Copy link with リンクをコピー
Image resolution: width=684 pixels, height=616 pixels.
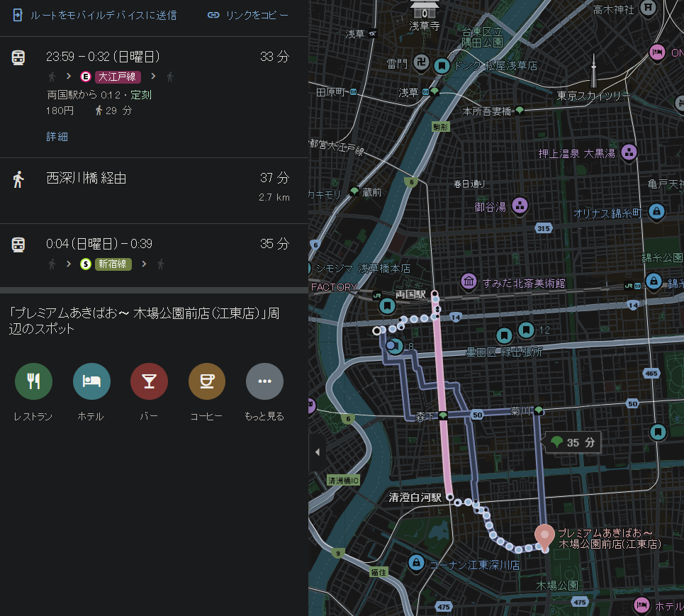pos(248,15)
